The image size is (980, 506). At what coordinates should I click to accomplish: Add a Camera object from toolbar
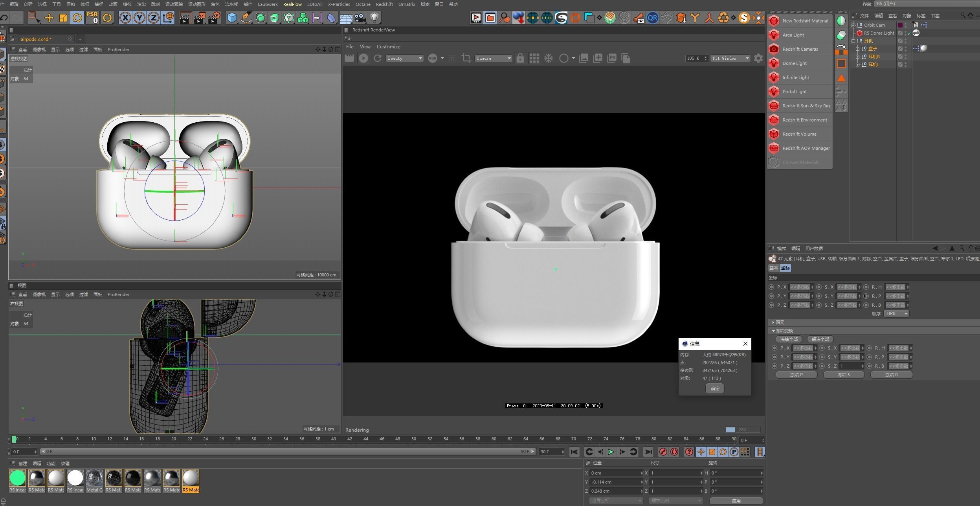coord(360,18)
